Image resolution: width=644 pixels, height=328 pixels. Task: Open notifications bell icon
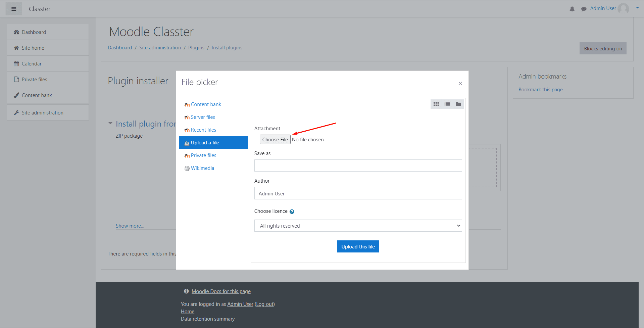[x=572, y=9]
